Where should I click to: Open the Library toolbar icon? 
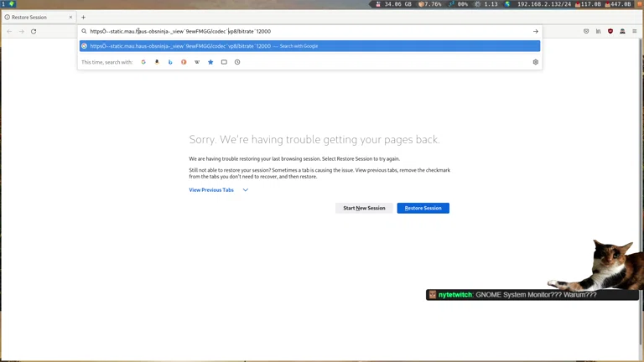[x=598, y=31]
